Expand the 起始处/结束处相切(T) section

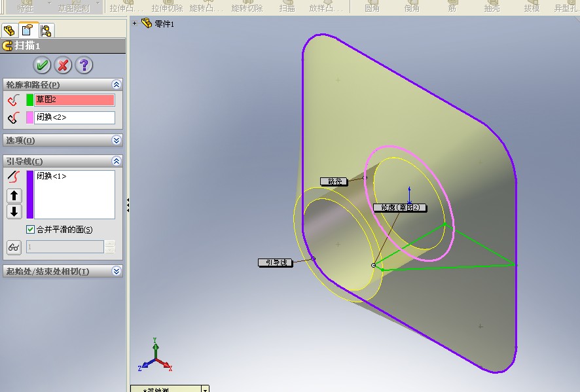point(116,271)
